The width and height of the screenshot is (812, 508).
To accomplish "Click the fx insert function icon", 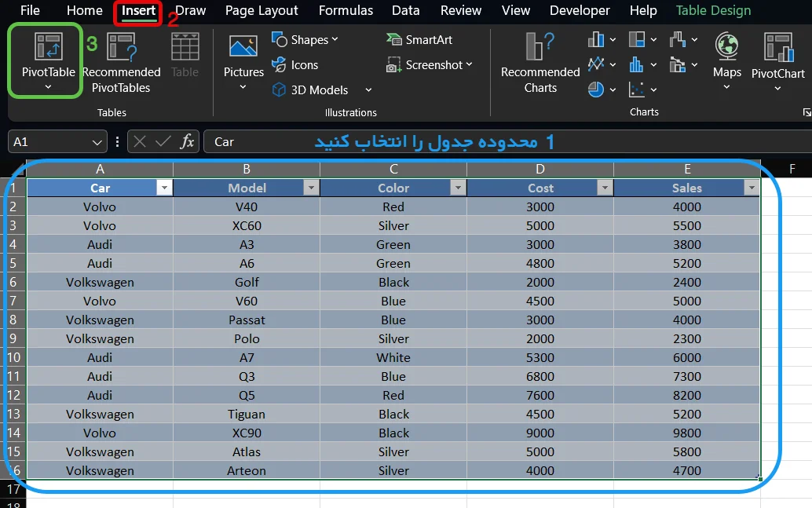I will [x=186, y=141].
